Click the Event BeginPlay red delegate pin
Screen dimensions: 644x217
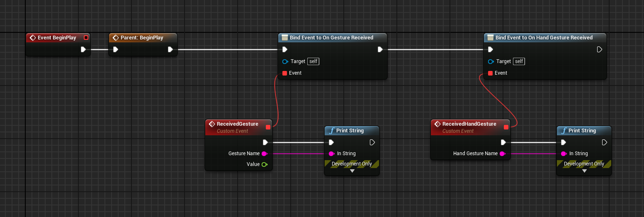click(x=86, y=38)
